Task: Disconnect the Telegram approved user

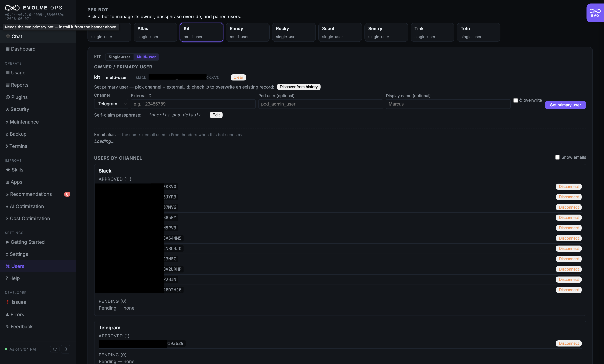Action: pos(569,343)
